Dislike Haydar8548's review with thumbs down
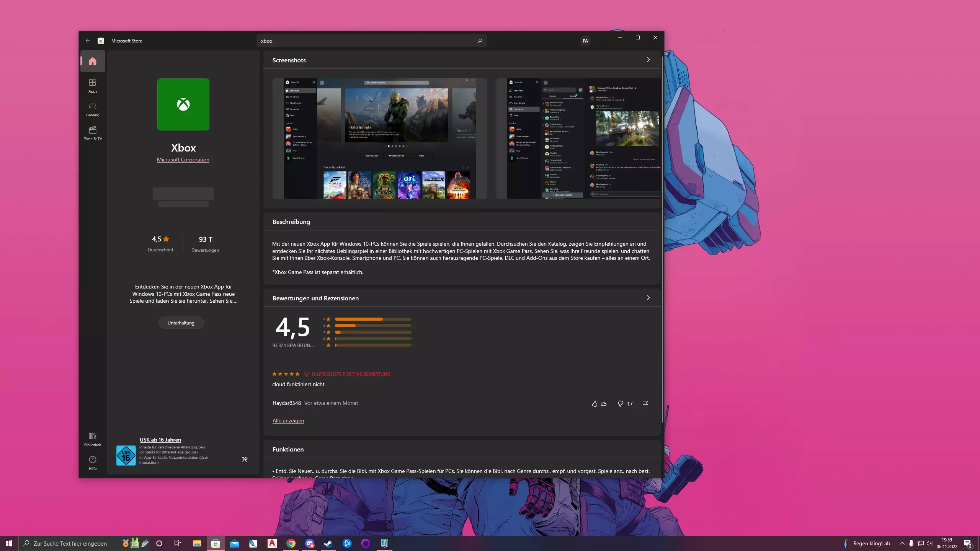Screen dimensions: 980x551 coord(621,404)
